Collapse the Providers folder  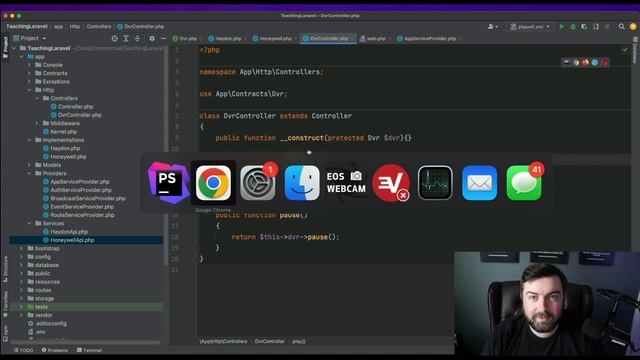(x=29, y=173)
